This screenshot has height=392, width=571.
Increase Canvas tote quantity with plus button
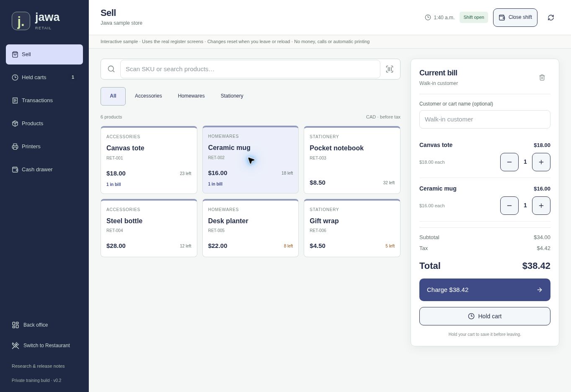pos(541,162)
